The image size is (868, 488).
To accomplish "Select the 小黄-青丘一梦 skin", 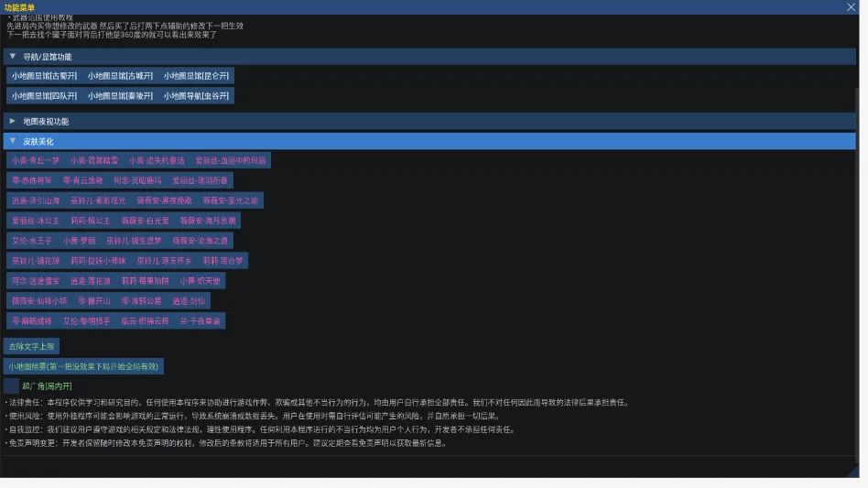I will (36, 160).
